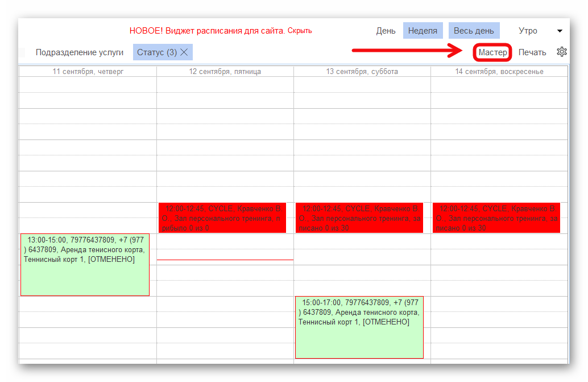Select the Неделя view
The image size is (588, 382).
(423, 31)
